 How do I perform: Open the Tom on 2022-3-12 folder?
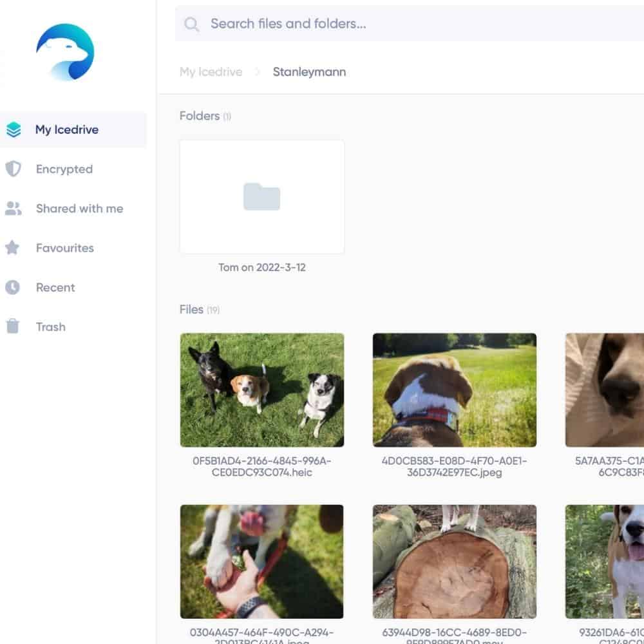tap(262, 196)
